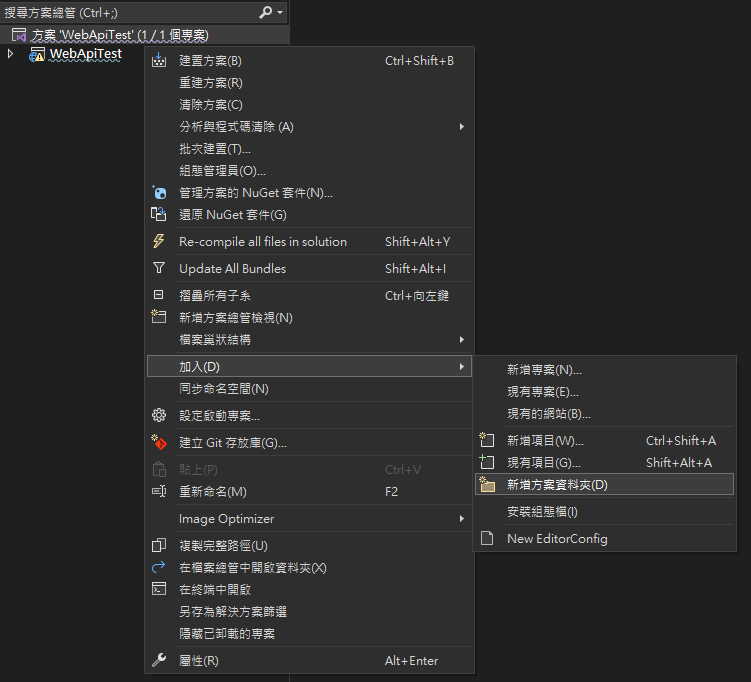The height and width of the screenshot is (682, 751).
Task: Open search options dropdown arrow
Action: tap(280, 12)
